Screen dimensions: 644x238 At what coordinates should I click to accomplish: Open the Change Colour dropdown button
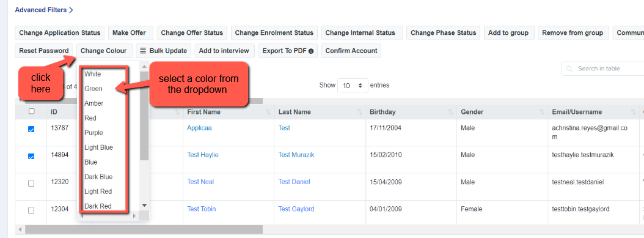(104, 51)
